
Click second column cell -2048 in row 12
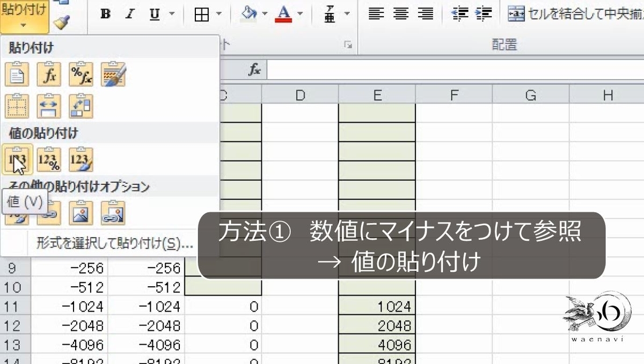(x=146, y=325)
